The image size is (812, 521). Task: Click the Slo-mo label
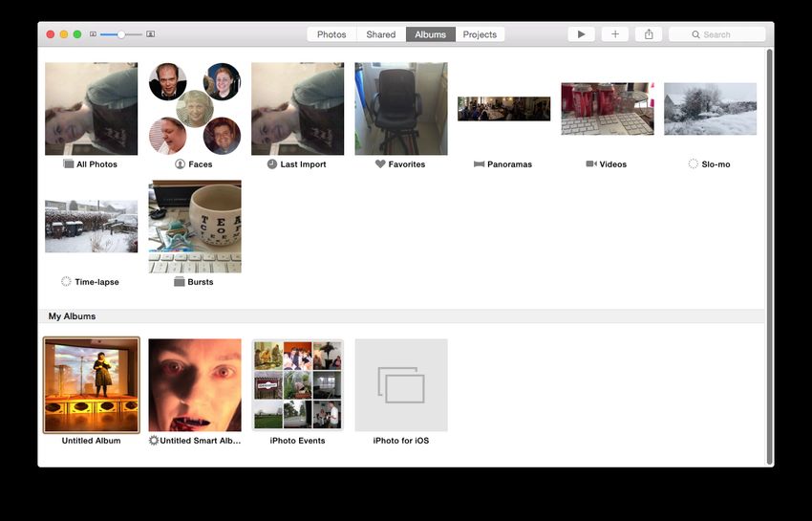[716, 164]
